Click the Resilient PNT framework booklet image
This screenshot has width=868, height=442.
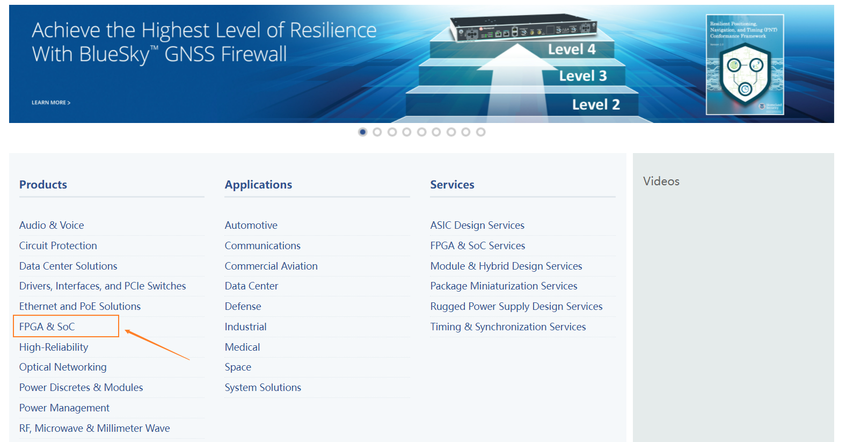745,64
